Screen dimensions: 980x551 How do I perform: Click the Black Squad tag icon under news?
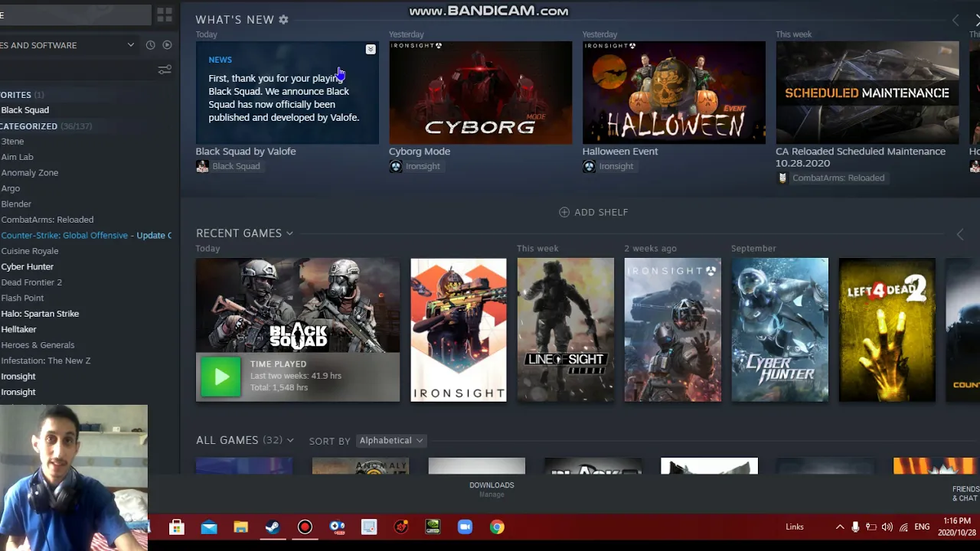(202, 166)
